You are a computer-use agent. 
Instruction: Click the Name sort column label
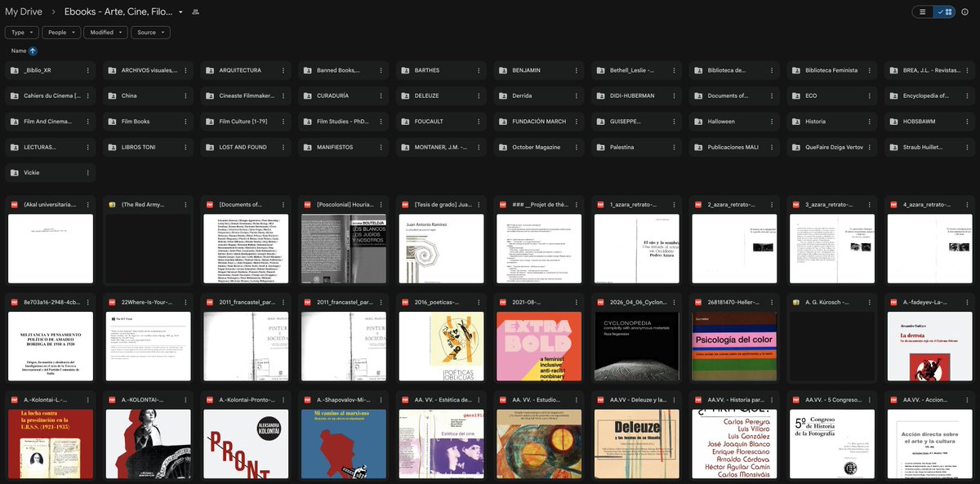(19, 51)
